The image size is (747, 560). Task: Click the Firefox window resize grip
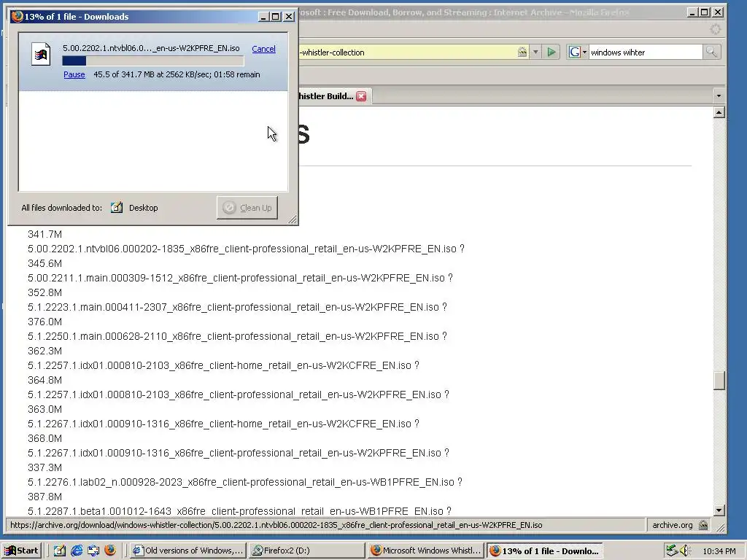(x=720, y=528)
